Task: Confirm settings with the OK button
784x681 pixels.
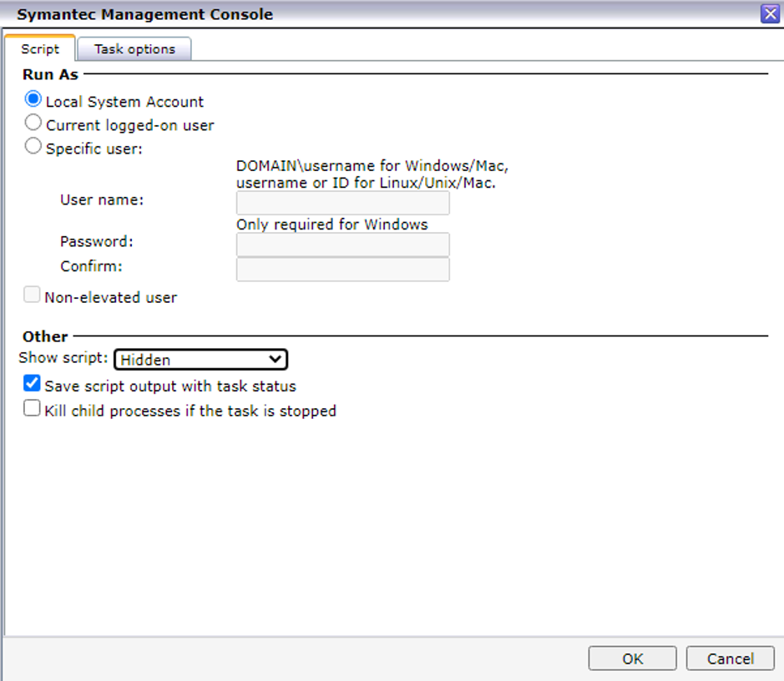Action: pyautogui.click(x=632, y=658)
